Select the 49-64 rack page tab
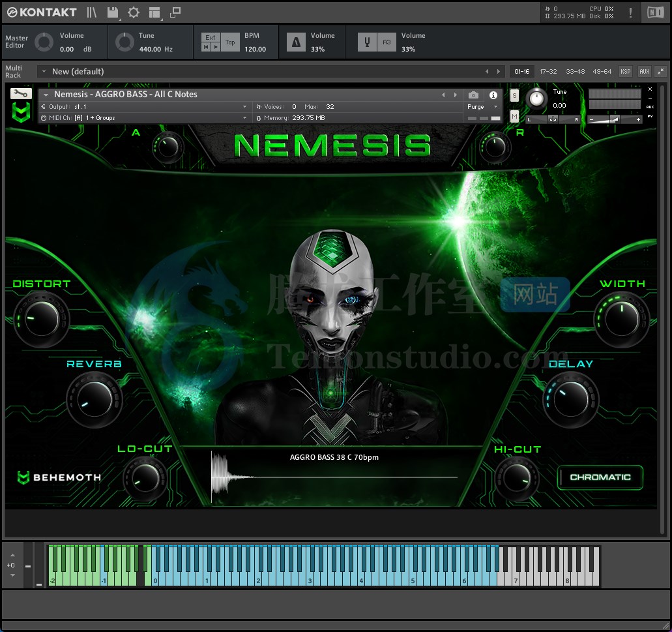Screen dimensions: 672x632 (x=602, y=72)
